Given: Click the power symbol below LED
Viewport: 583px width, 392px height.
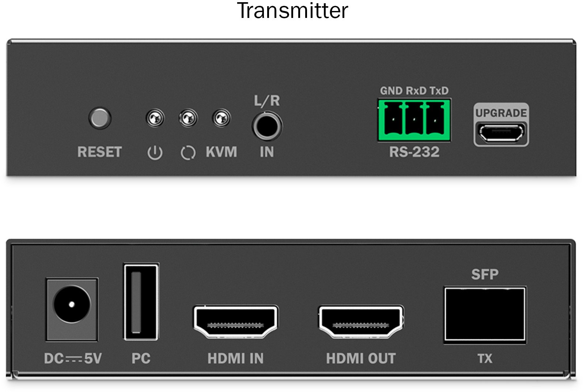Looking at the screenshot, I should 155,153.
